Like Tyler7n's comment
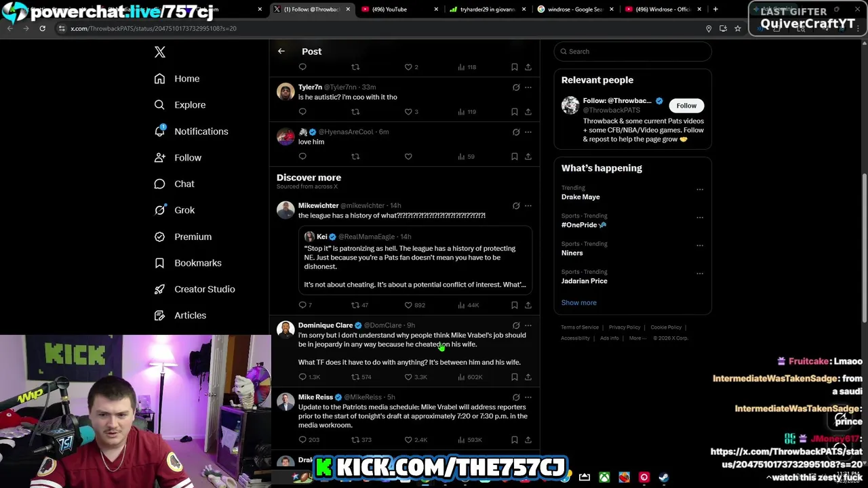Viewport: 868px width, 488px height. click(x=408, y=112)
